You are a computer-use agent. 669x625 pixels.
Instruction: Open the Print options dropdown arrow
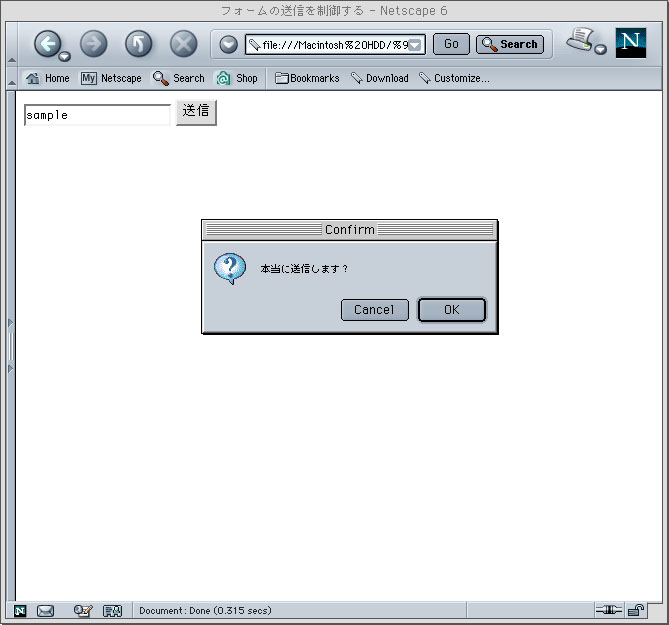601,49
